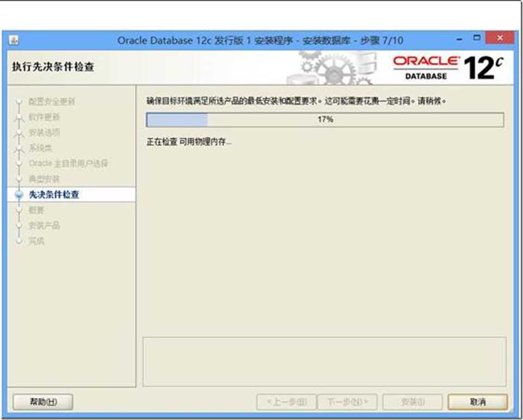Viewport: 523px width, 420px height.
Task: Click the 上一步 back button
Action: 286,402
